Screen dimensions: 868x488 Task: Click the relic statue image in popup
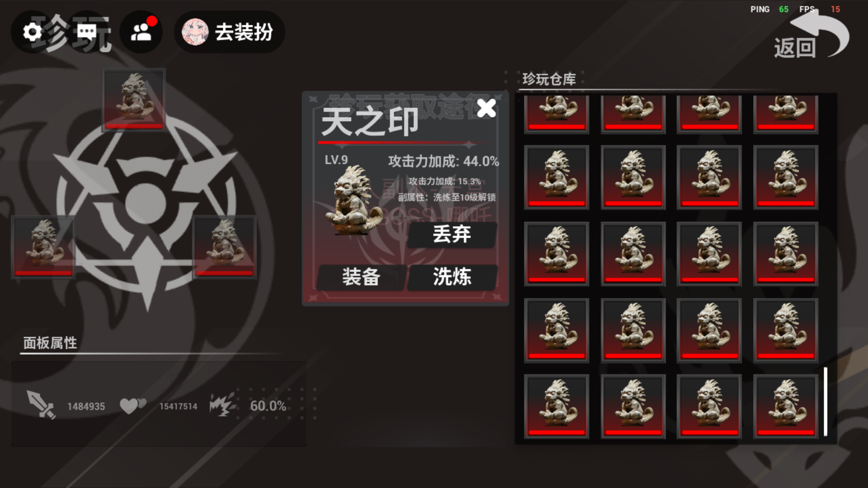pyautogui.click(x=354, y=201)
